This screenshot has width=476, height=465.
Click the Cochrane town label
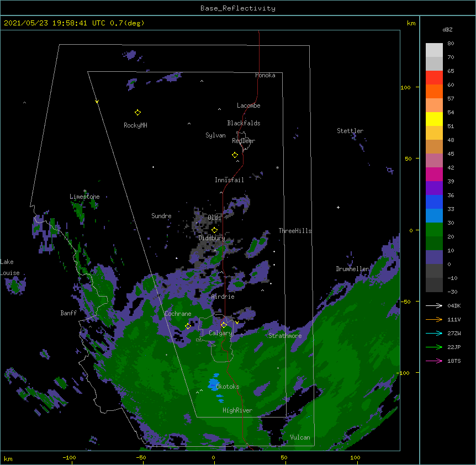click(178, 314)
